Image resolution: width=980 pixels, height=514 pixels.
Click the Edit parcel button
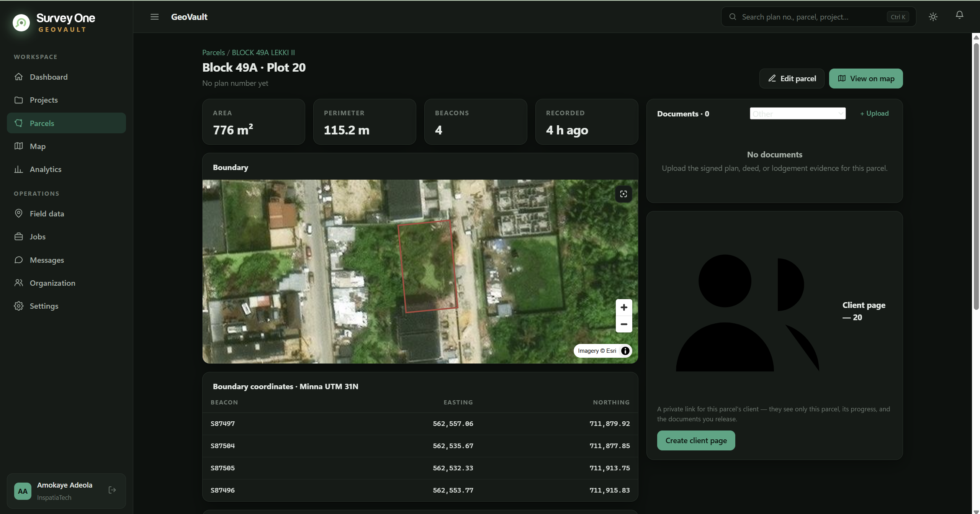click(x=792, y=79)
